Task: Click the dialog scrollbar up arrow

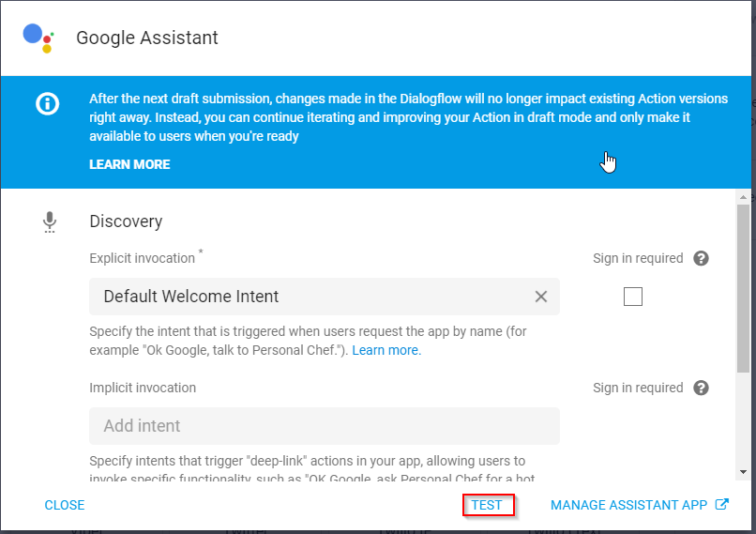Action: 743,197
